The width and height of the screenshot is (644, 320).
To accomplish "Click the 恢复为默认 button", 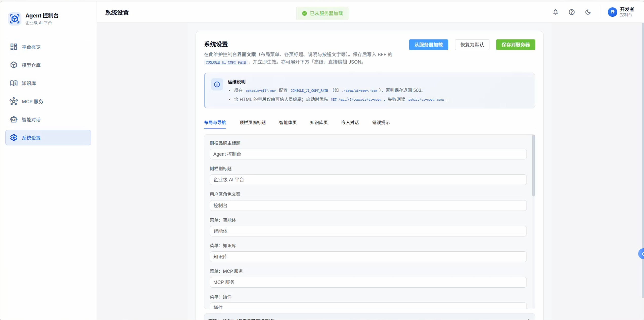I will tap(472, 45).
